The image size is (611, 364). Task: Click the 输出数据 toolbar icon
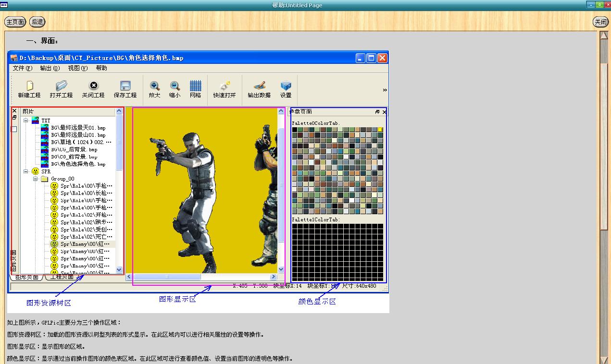pos(260,86)
